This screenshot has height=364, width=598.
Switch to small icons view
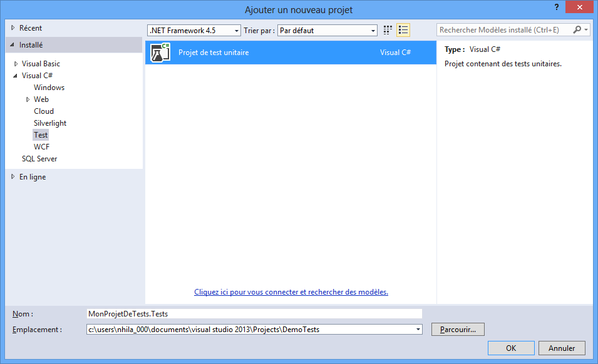(388, 30)
